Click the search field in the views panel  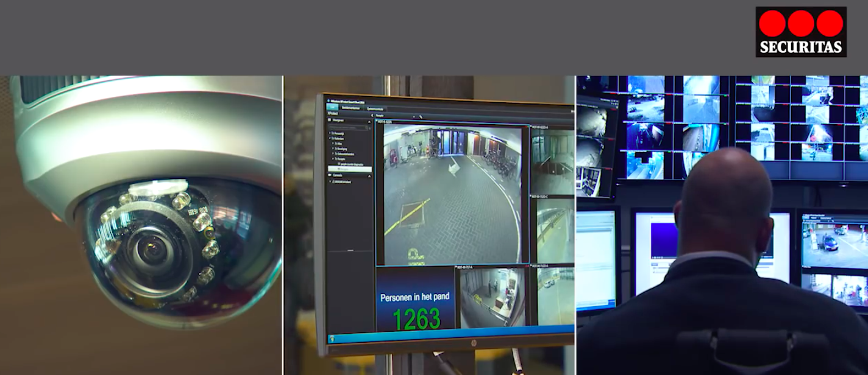coord(348,127)
